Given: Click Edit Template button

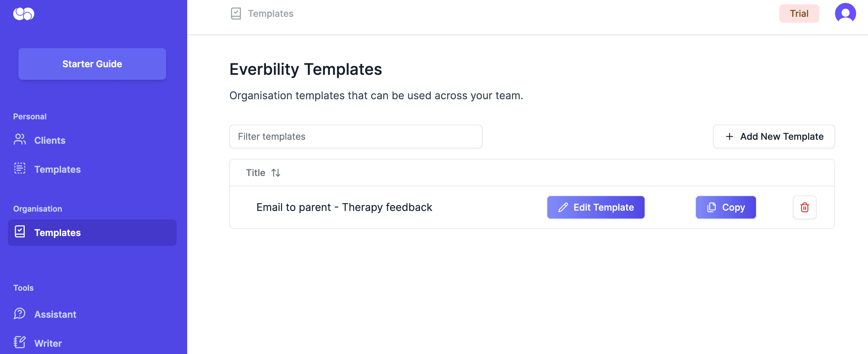Looking at the screenshot, I should tap(595, 207).
